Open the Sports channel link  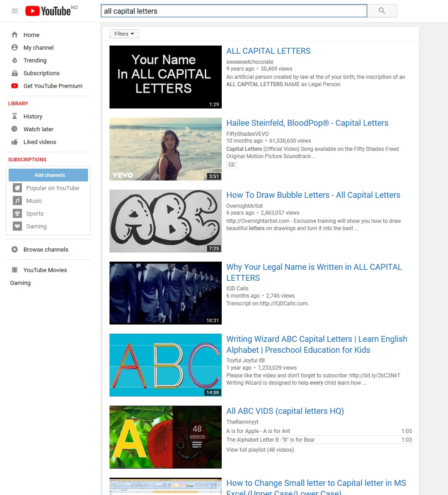coord(35,214)
